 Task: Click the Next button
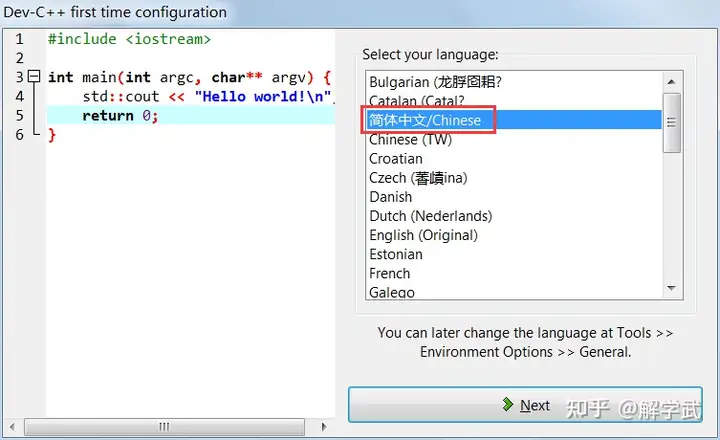(525, 405)
